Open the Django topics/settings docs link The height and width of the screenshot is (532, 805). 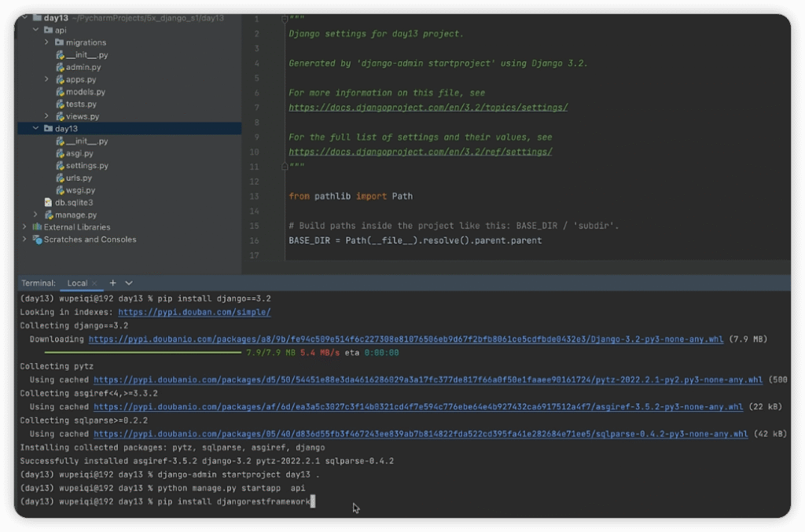[x=428, y=108]
